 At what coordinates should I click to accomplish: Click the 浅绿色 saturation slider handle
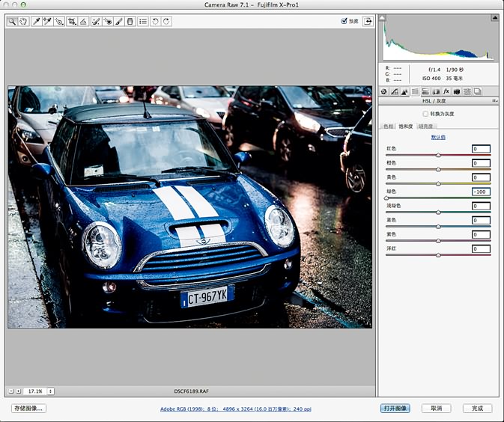tap(438, 212)
